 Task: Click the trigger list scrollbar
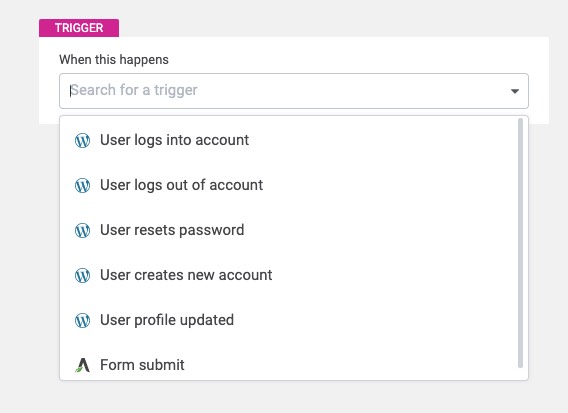tap(521, 243)
